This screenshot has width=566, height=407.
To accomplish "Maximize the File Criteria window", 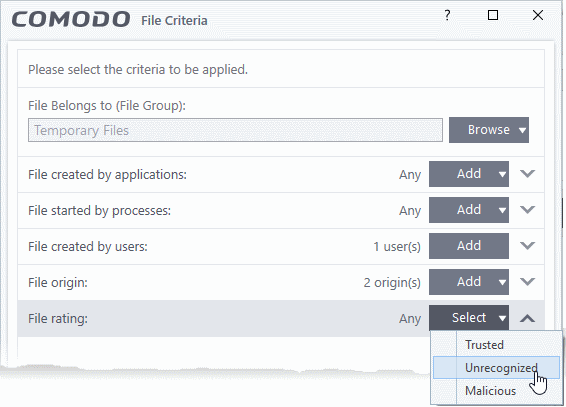I will (x=493, y=15).
